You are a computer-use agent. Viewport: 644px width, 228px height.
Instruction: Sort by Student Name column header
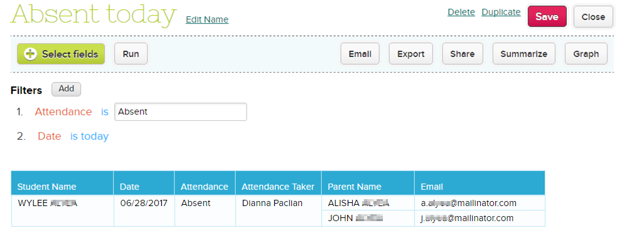(47, 187)
